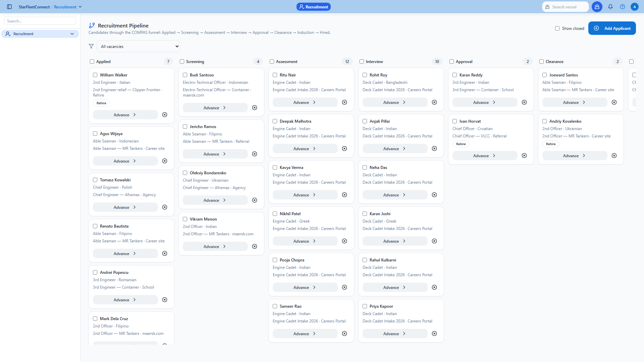Advance Pooja Chopra to next stage
Screen dimensions: 644x362
(305, 287)
